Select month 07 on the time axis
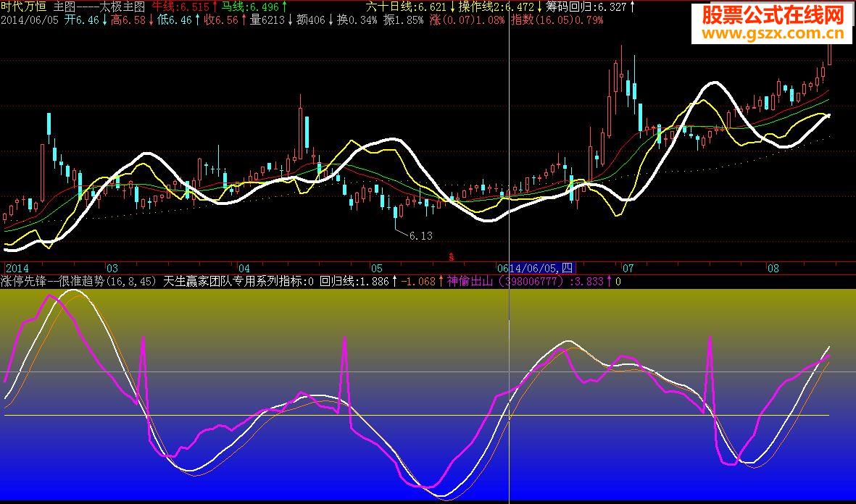The width and height of the screenshot is (856, 504). click(628, 268)
